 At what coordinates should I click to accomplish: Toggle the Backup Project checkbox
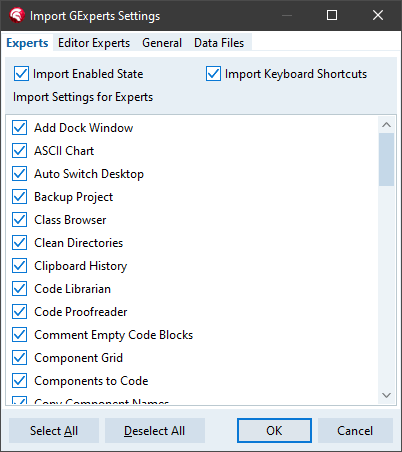click(x=20, y=197)
